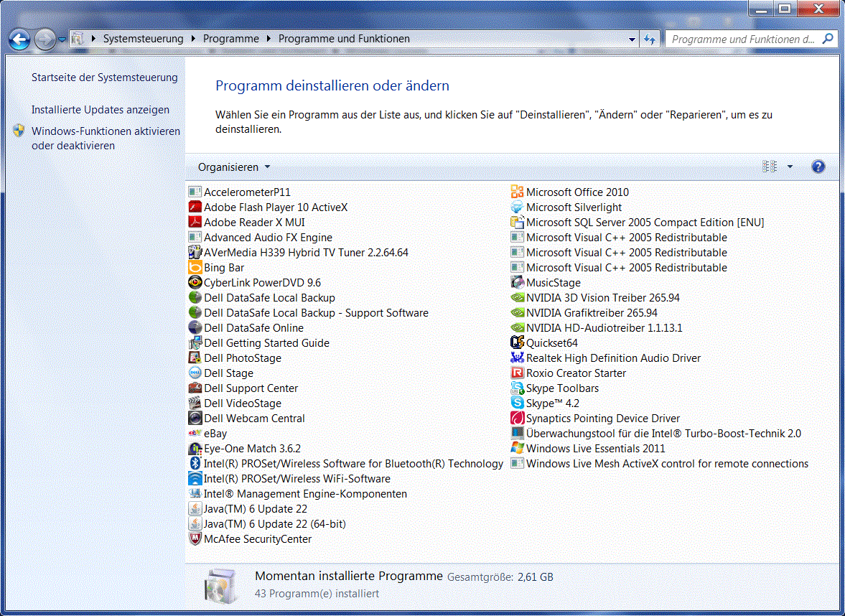Select Windows Live Mesh ActiveX control entry
This screenshot has width=845, height=616.
[660, 464]
